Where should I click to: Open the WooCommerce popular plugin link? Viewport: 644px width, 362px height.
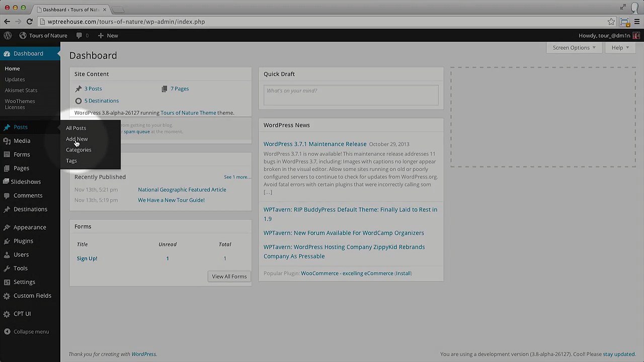(347, 274)
